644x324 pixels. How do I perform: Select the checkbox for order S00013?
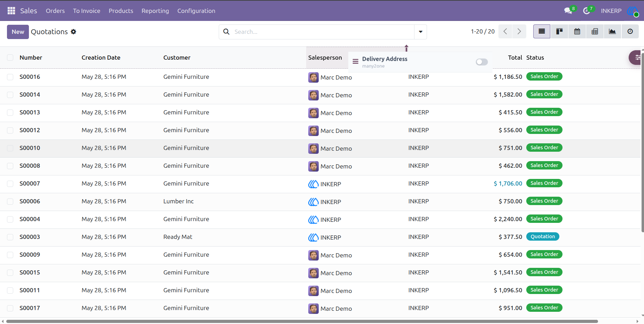(10, 113)
